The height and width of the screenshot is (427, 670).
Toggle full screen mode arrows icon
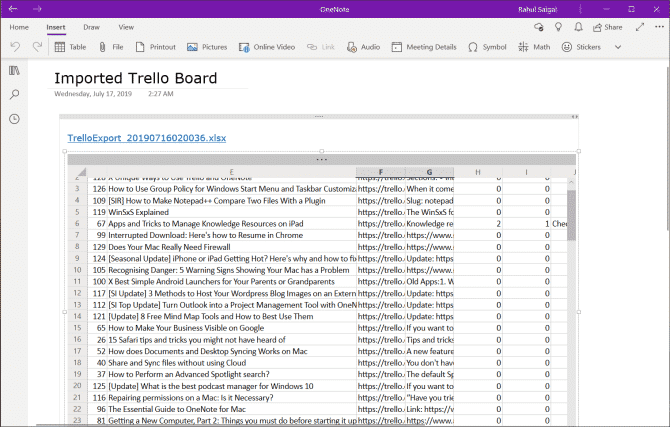pyautogui.click(x=640, y=27)
